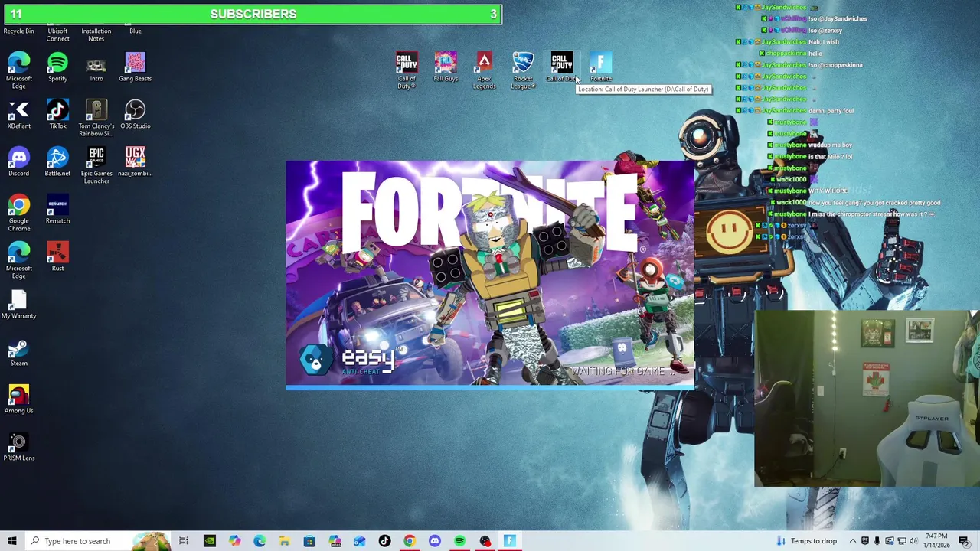Switch to Spotify on the taskbar
Image resolution: width=980 pixels, height=551 pixels.
(x=459, y=541)
